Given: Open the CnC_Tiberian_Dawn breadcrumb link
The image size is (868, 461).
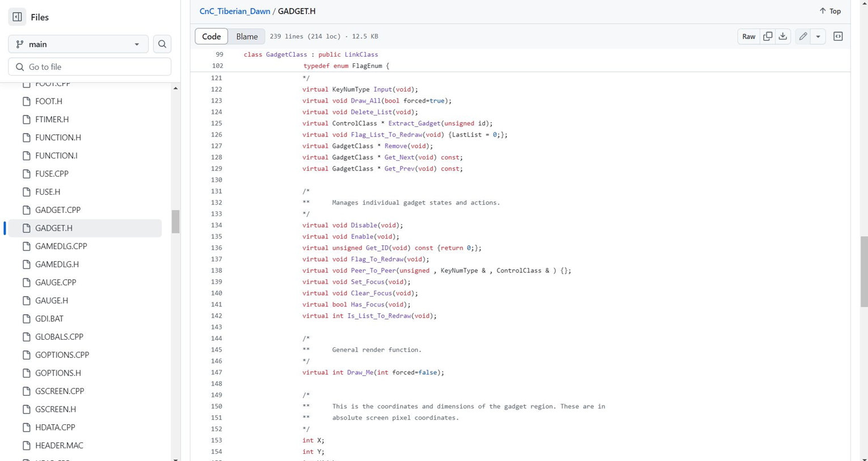Looking at the screenshot, I should (x=234, y=11).
